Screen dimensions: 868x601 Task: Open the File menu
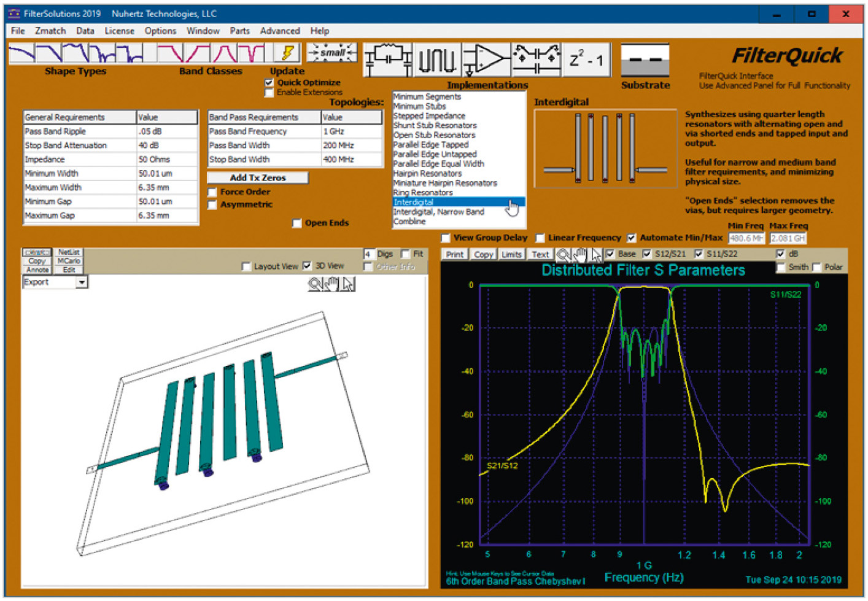click(18, 31)
